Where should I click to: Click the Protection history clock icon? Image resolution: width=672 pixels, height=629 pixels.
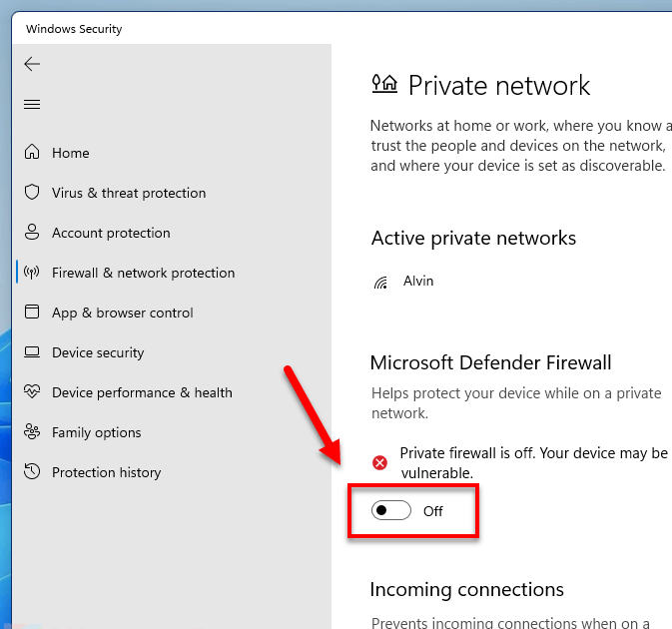(x=32, y=472)
